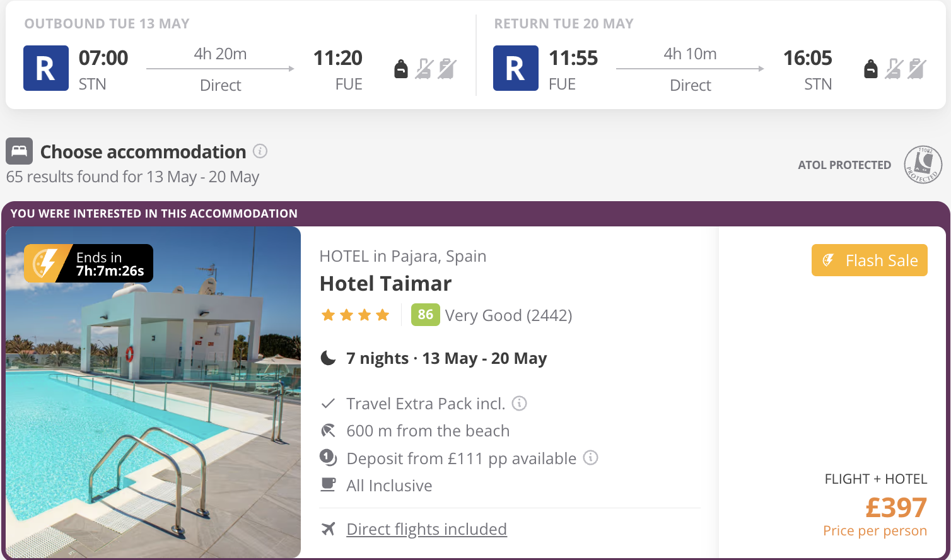This screenshot has width=951, height=560.
Task: Click the return crossed-out checked luggage icon
Action: pos(917,69)
